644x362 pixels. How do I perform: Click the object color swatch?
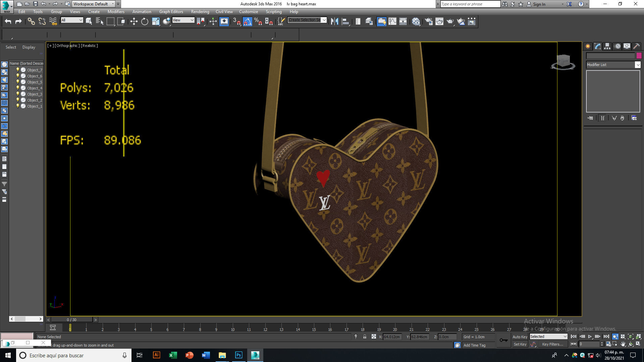(639, 56)
